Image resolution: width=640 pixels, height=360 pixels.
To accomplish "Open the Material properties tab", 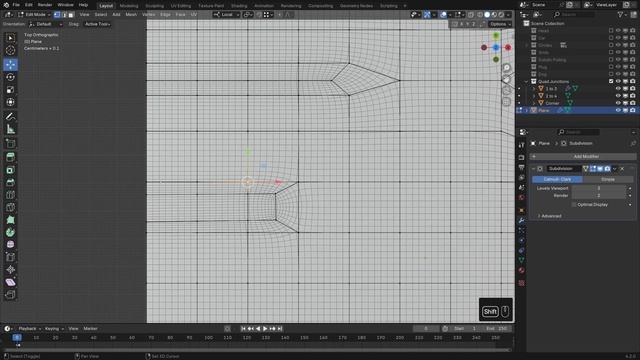I will 521,270.
